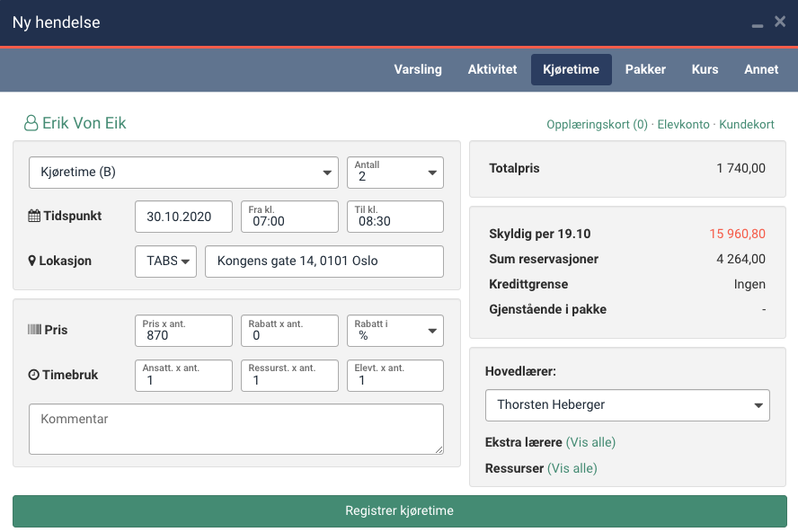Click the date field showing 30.10.2020
This screenshot has height=532, width=798.
(x=183, y=217)
